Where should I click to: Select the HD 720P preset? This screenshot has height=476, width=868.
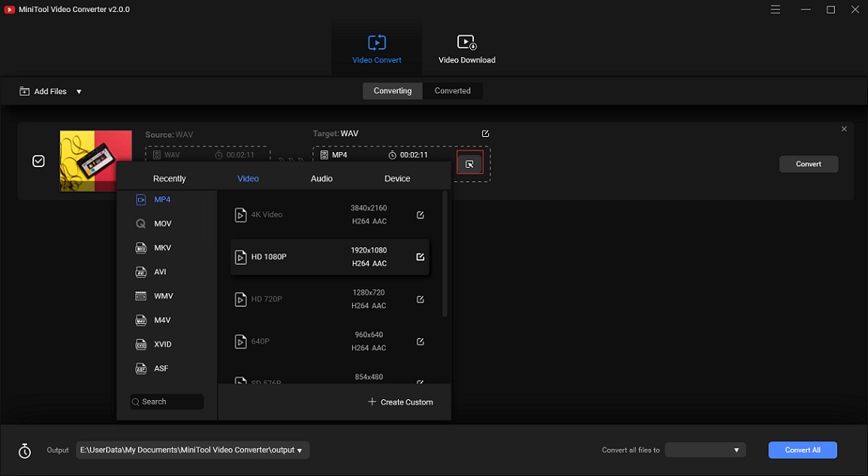coord(330,299)
